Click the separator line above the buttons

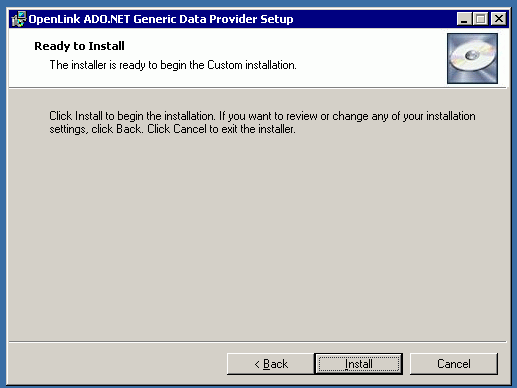[x=258, y=342]
